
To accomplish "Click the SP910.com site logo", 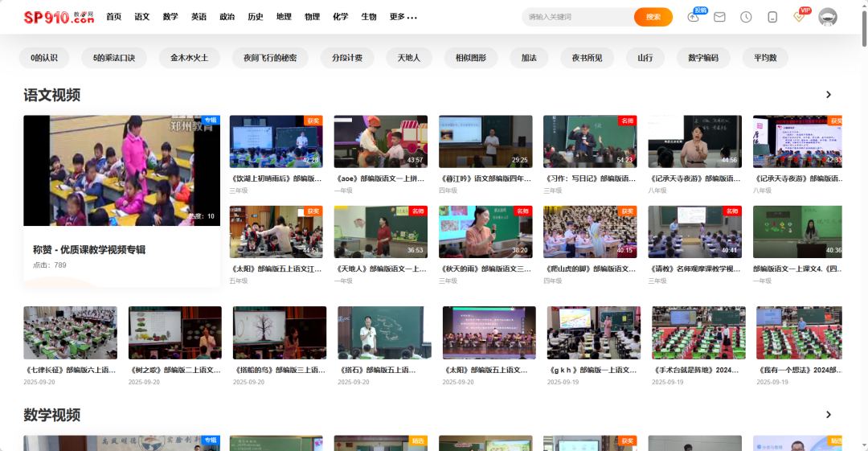I will [x=59, y=17].
